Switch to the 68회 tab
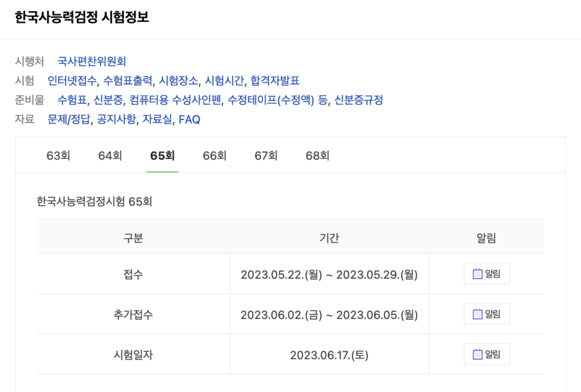This screenshot has width=581, height=392. tap(318, 156)
